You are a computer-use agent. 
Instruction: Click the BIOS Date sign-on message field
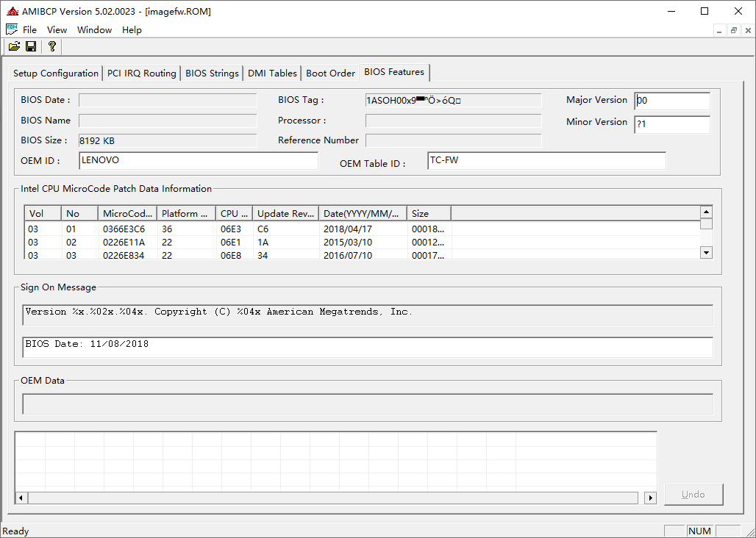tap(368, 347)
